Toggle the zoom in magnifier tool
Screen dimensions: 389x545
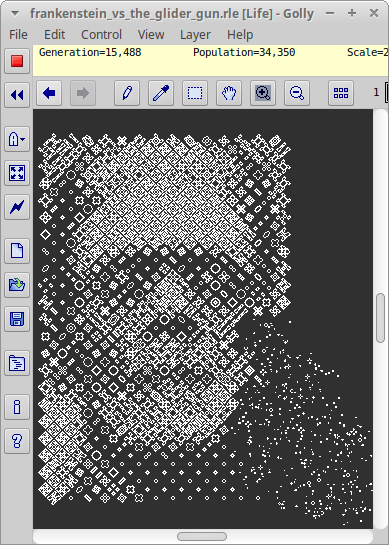click(x=263, y=93)
